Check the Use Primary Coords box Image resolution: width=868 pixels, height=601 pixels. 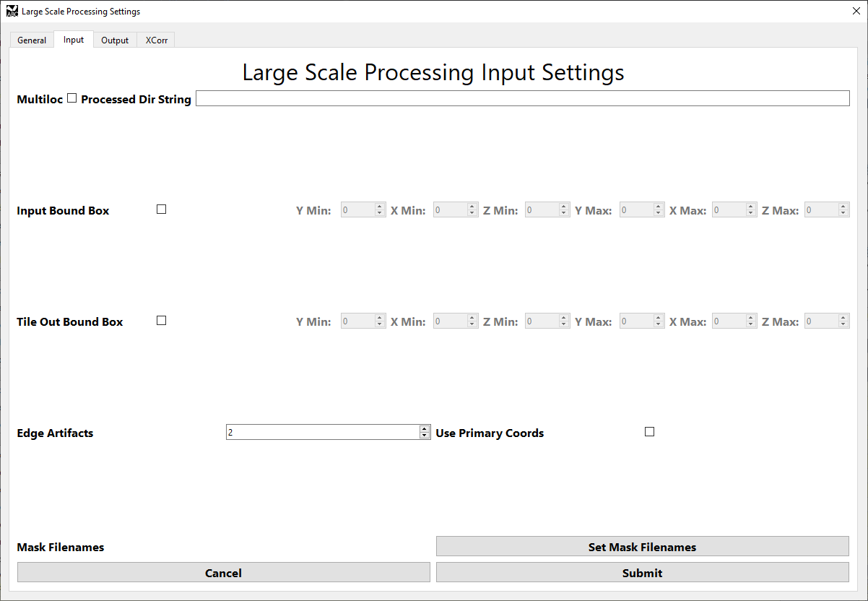click(650, 432)
